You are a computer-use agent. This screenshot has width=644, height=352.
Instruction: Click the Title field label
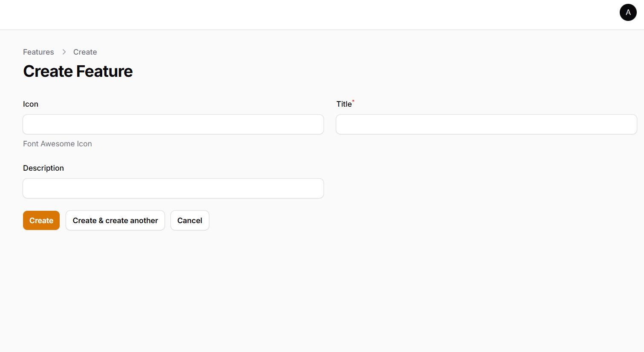pyautogui.click(x=344, y=104)
